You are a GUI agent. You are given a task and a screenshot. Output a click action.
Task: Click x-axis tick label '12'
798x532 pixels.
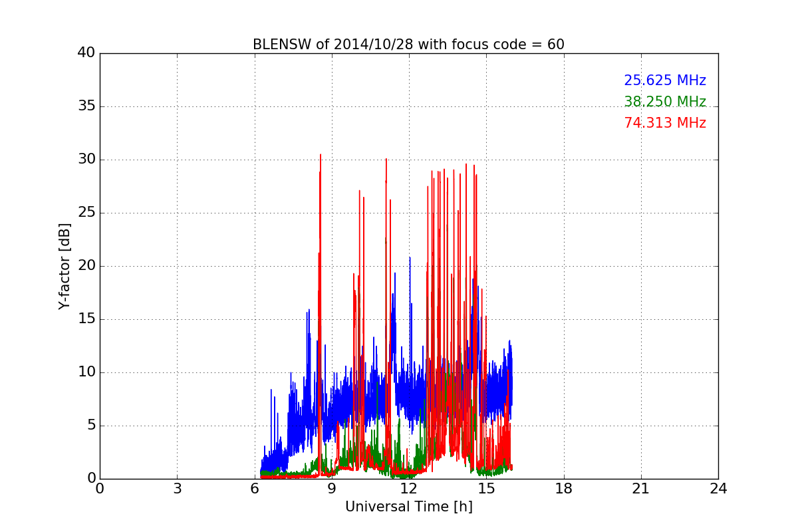[409, 489]
